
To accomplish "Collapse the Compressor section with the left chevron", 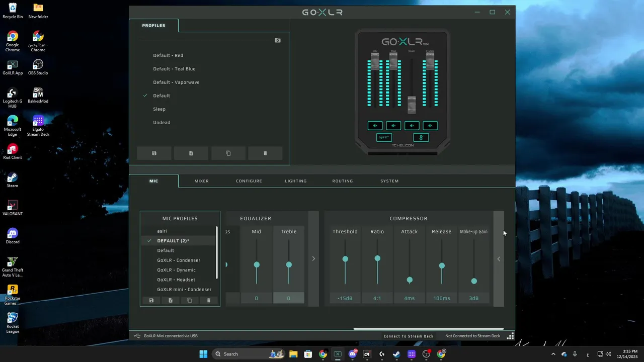I will tap(499, 259).
